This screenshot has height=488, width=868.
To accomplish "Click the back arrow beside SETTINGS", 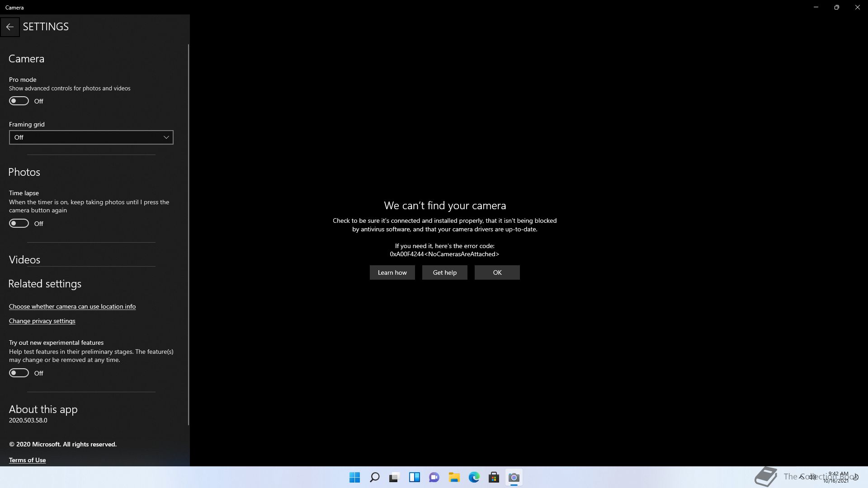I will click(9, 27).
